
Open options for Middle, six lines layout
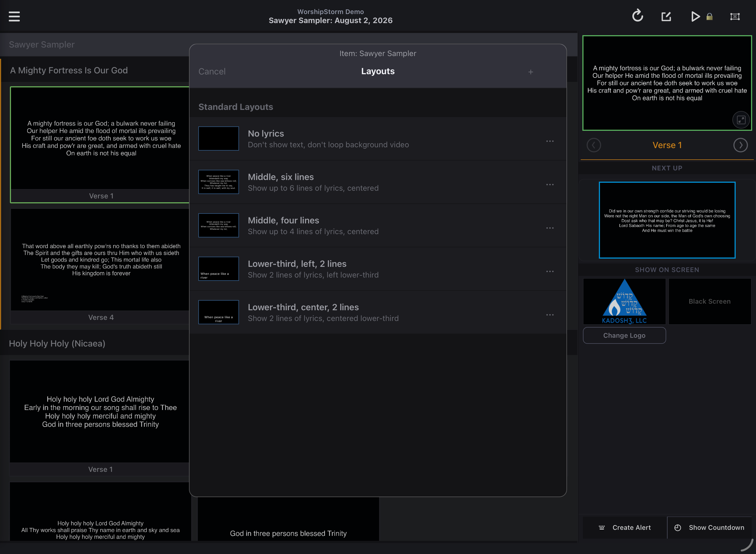550,184
